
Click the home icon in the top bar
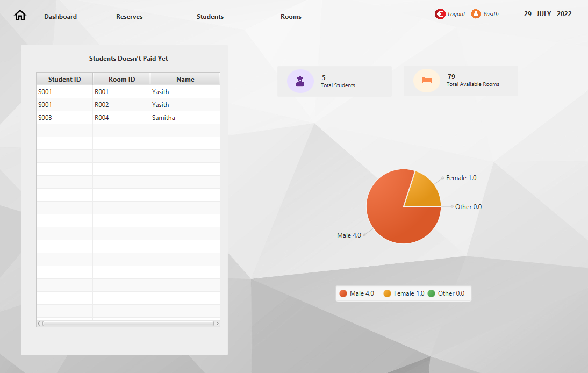point(20,15)
